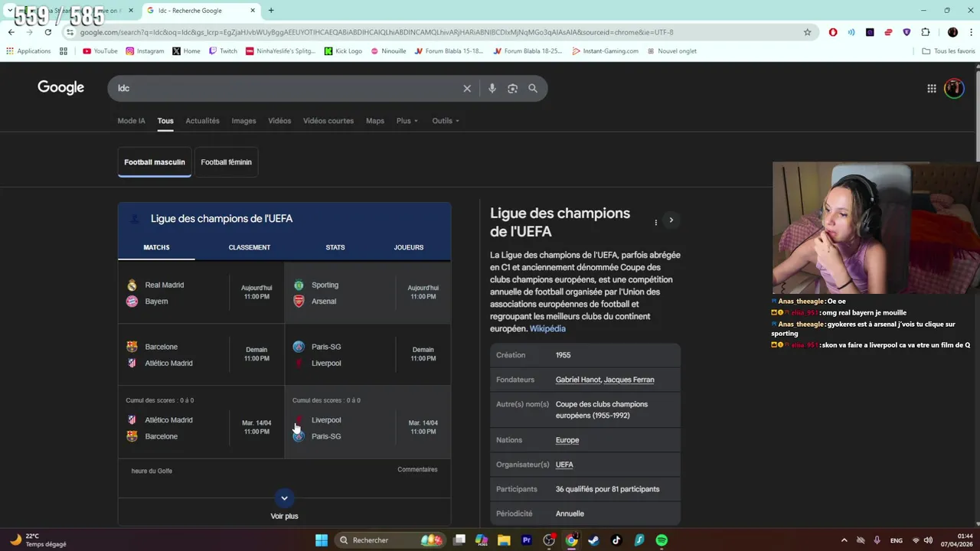This screenshot has width=980, height=551.
Task: Open the Google account avatar
Action: click(x=954, y=88)
